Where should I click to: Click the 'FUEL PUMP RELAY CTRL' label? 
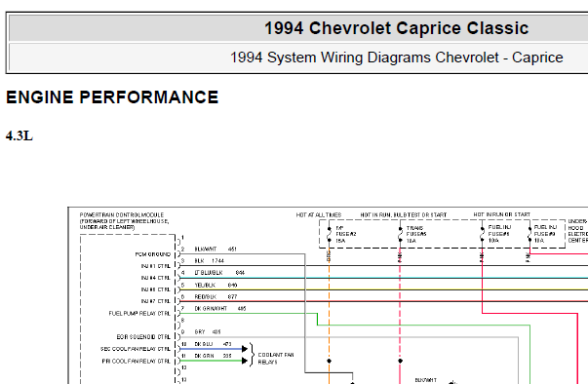point(139,313)
